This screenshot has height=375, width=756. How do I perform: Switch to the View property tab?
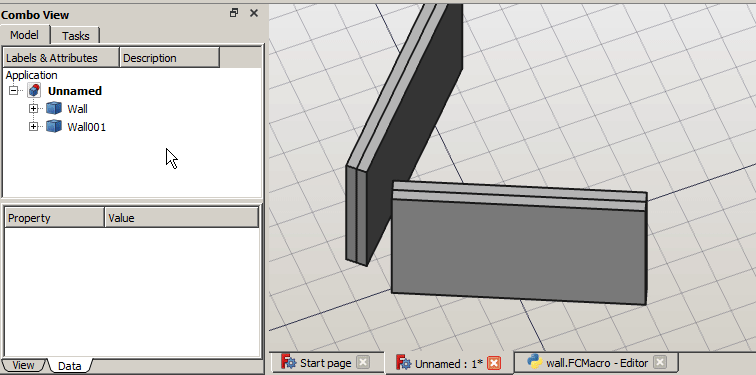click(23, 365)
